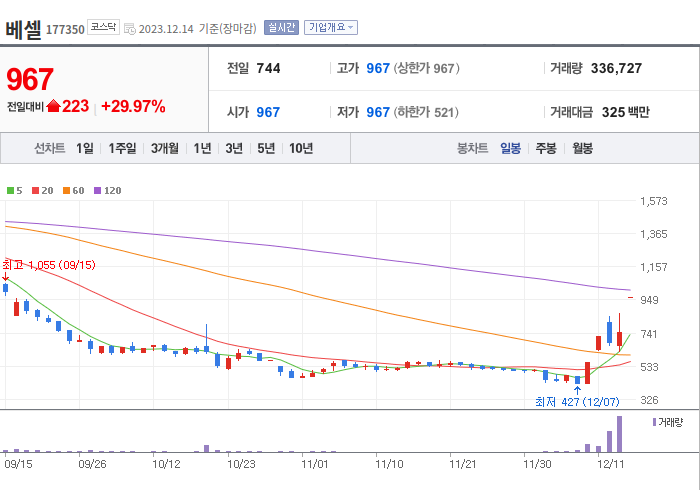Viewport: 700px width, 490px height.
Task: Select the 1일 line chart tab
Action: point(85,148)
